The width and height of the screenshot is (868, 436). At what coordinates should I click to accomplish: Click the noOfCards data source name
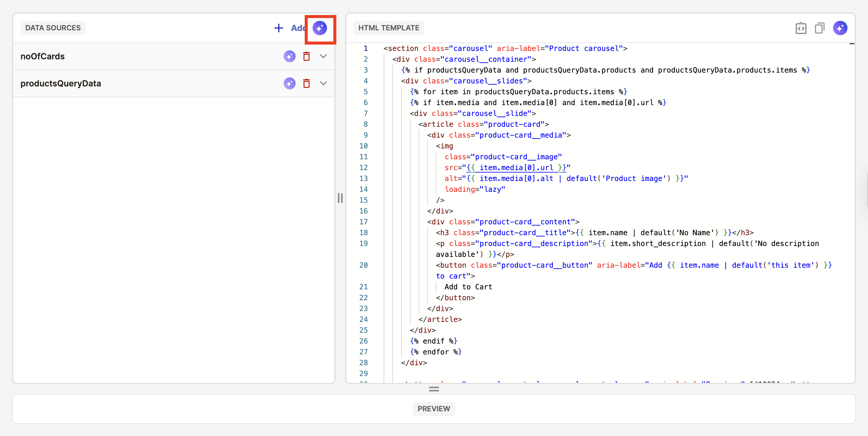pos(42,56)
